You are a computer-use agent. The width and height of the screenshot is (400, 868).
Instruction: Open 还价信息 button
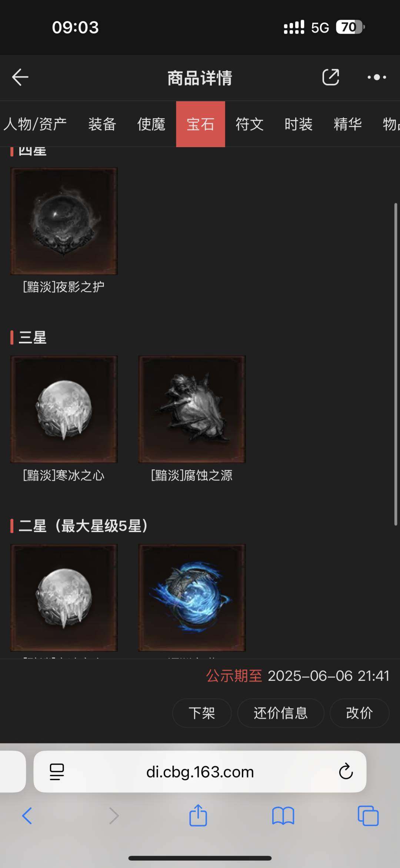point(281,713)
